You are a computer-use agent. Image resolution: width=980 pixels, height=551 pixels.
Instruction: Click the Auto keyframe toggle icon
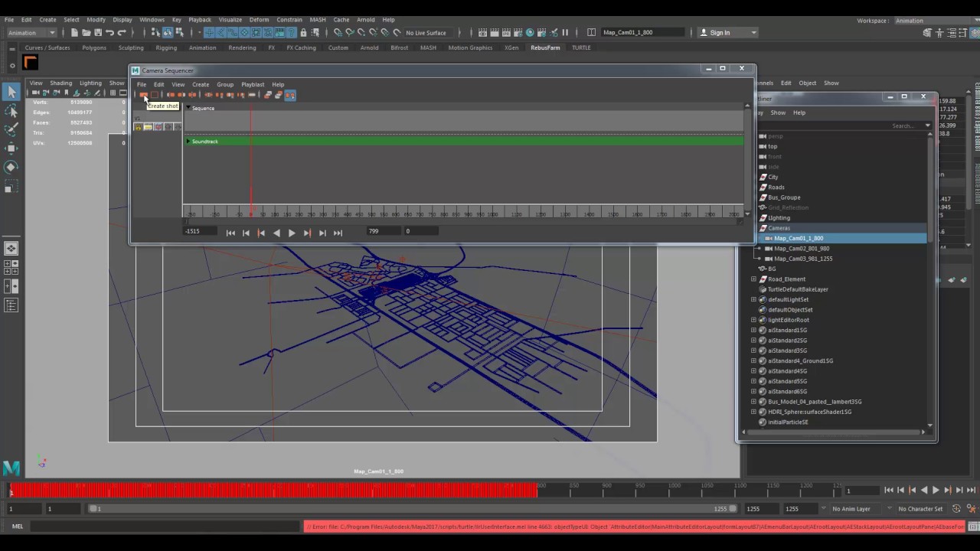[x=956, y=508]
